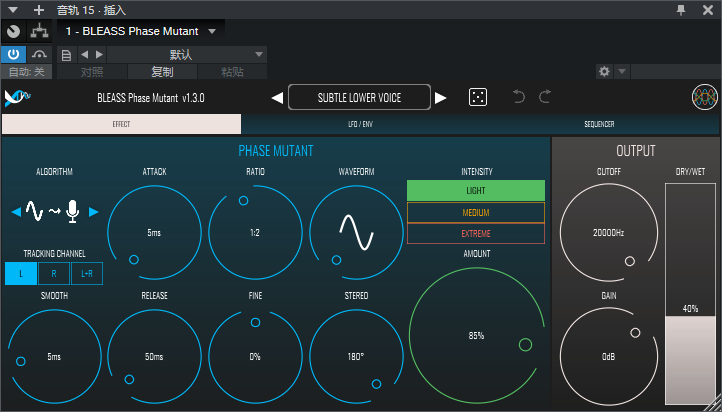Click the FINE knob showing 0%

[x=255, y=356]
